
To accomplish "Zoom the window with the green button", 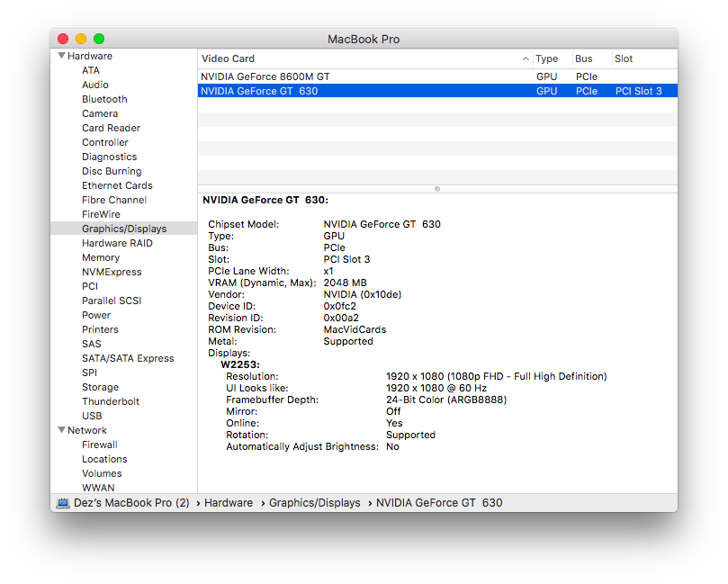I will coord(99,39).
